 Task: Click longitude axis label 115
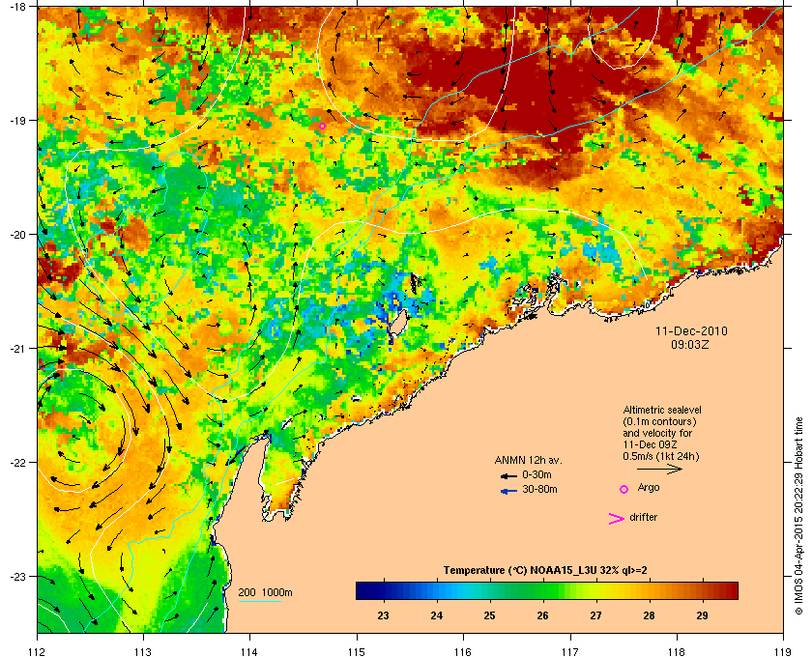(357, 651)
